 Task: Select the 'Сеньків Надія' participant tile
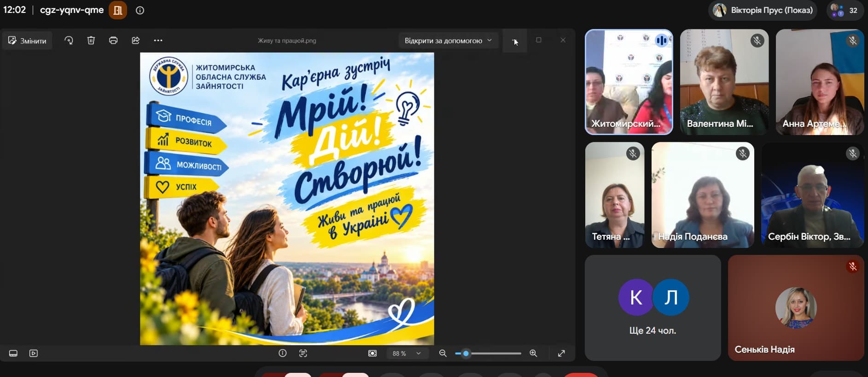(x=796, y=308)
